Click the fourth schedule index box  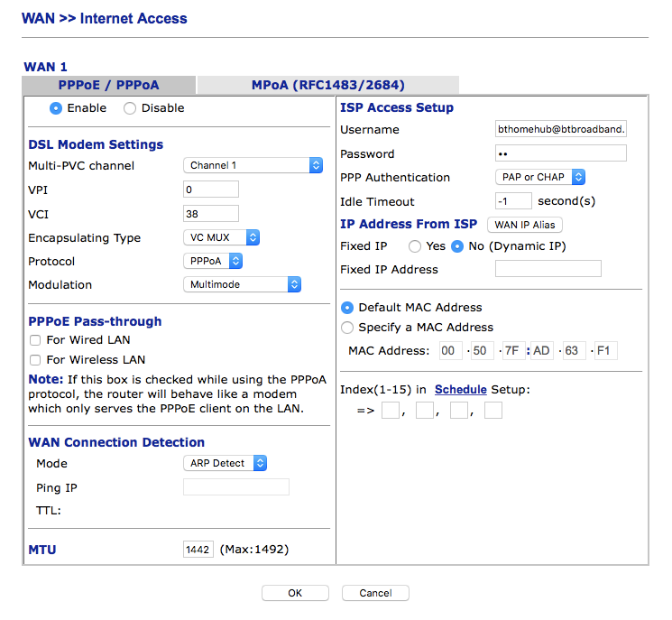coord(493,410)
